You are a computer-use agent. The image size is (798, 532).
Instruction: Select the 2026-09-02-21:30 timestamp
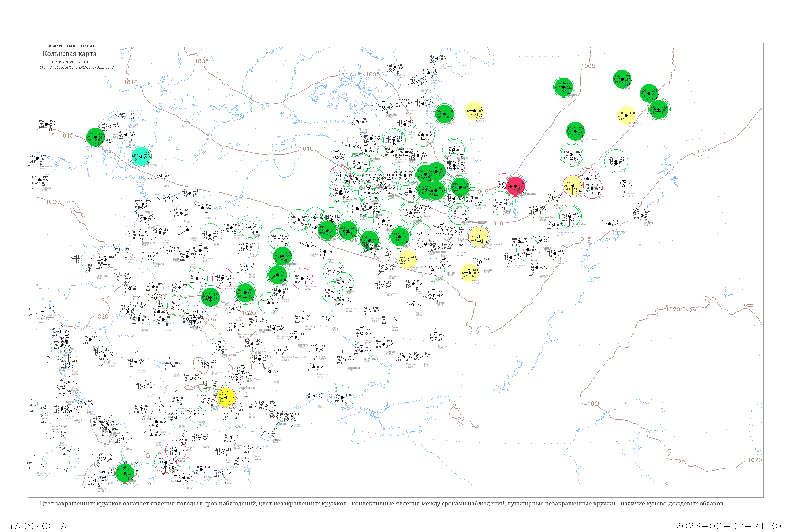pyautogui.click(x=728, y=526)
